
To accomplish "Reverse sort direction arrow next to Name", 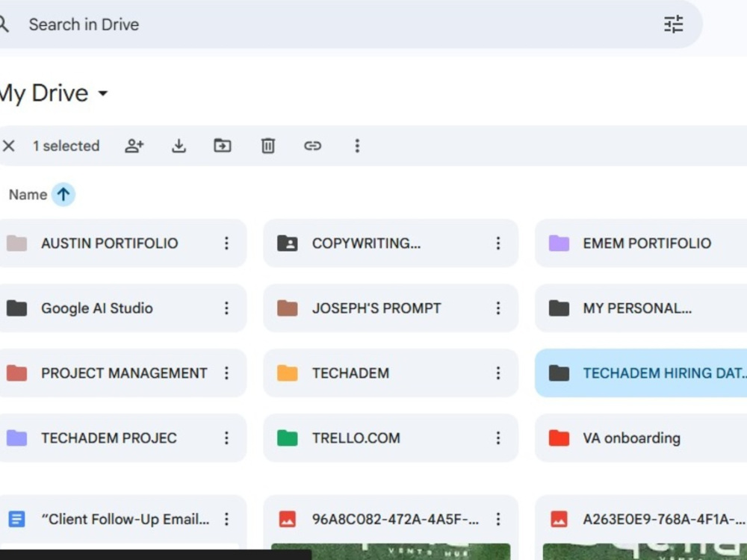I will (x=63, y=194).
